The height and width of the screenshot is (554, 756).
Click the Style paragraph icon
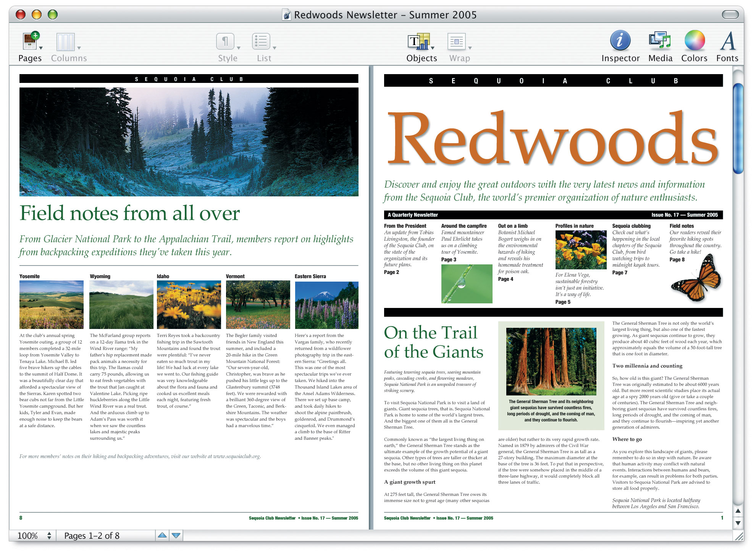[225, 41]
